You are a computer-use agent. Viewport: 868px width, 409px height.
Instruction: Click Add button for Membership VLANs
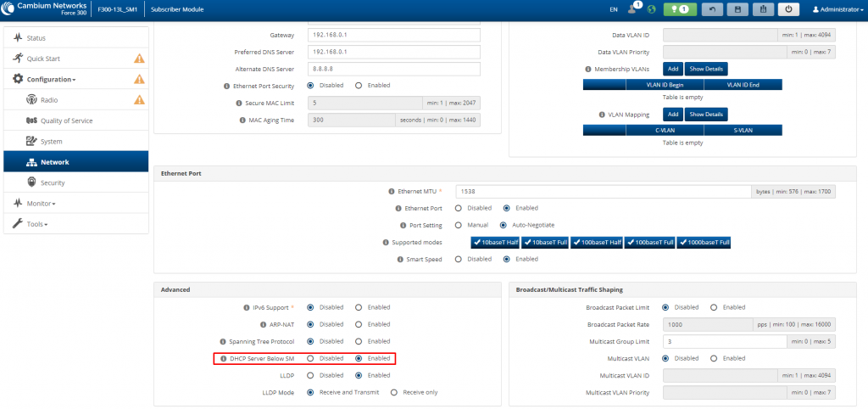click(672, 68)
